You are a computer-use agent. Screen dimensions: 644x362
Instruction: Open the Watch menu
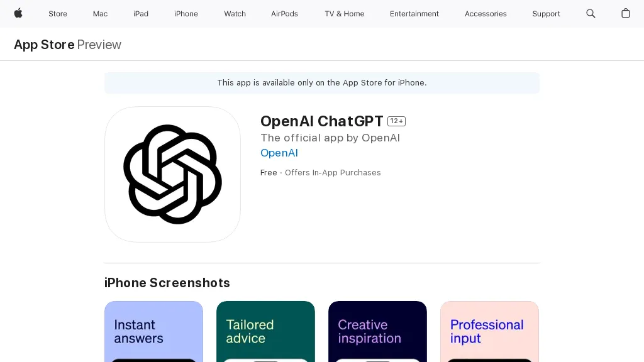235,14
